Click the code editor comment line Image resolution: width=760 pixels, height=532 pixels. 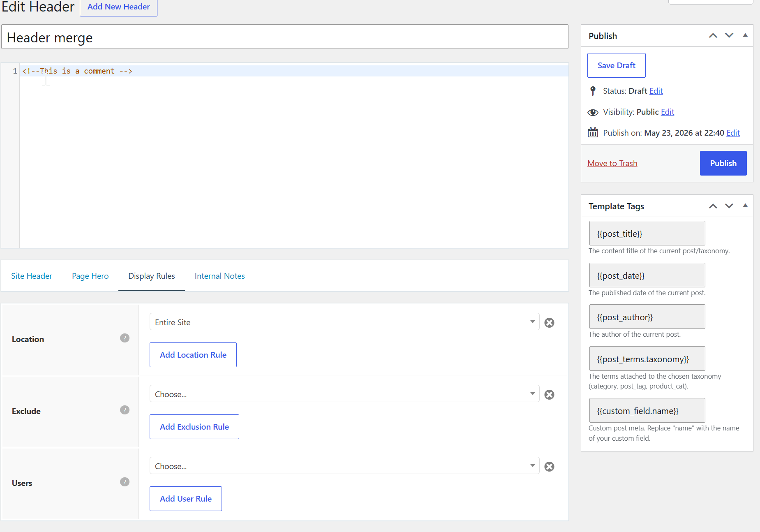(x=294, y=71)
